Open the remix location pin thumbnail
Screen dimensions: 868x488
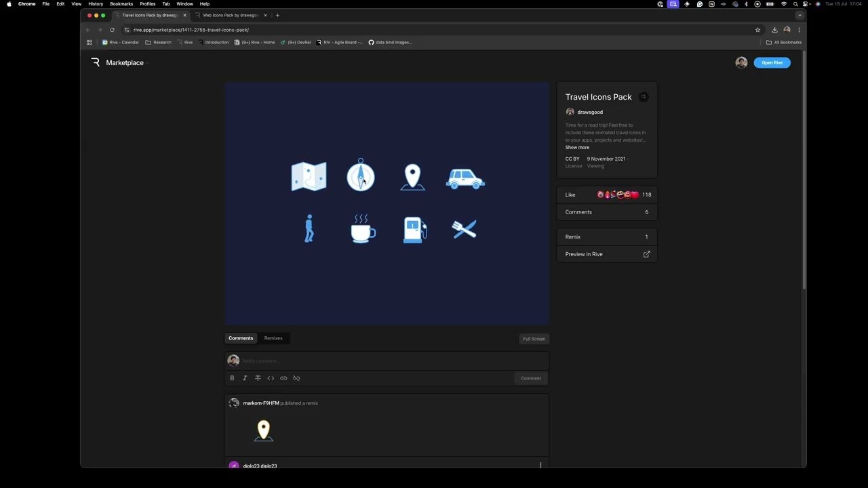click(x=263, y=431)
